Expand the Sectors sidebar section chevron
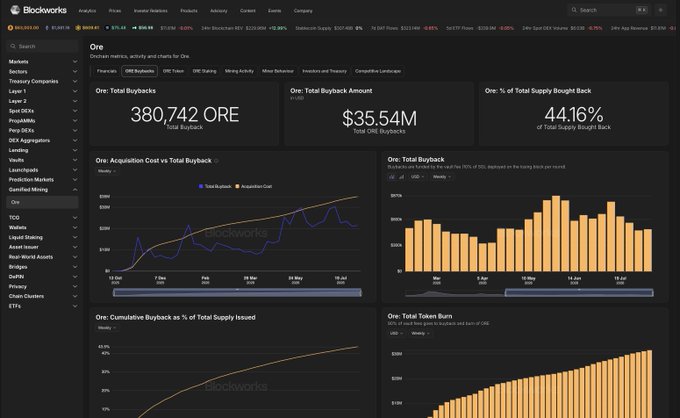The width and height of the screenshot is (680, 418). (x=75, y=72)
